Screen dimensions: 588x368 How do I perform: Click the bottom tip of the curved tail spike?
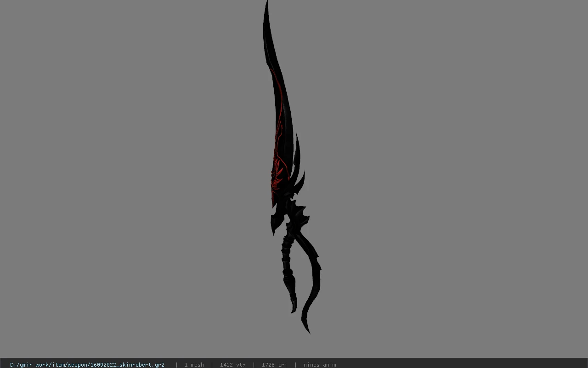point(308,330)
